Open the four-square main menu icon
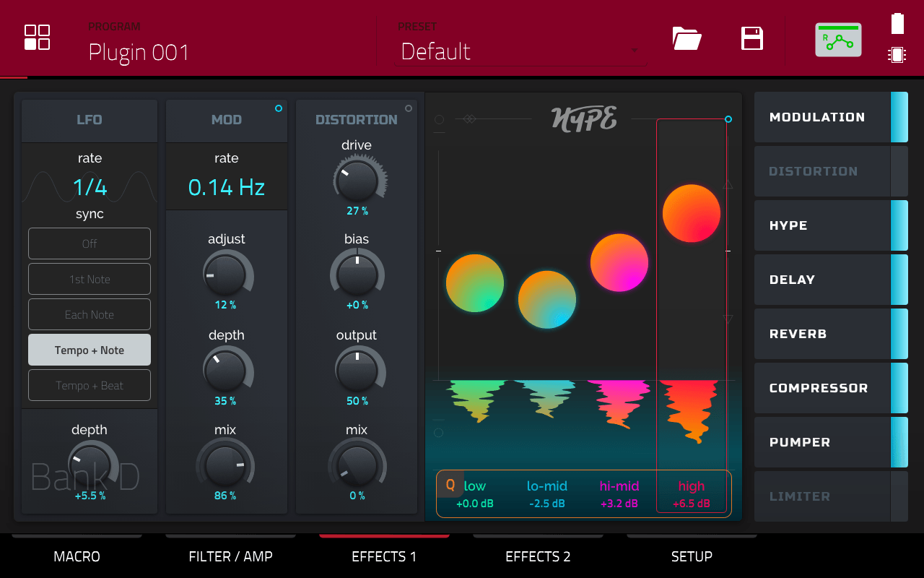This screenshot has width=924, height=578. [x=37, y=38]
